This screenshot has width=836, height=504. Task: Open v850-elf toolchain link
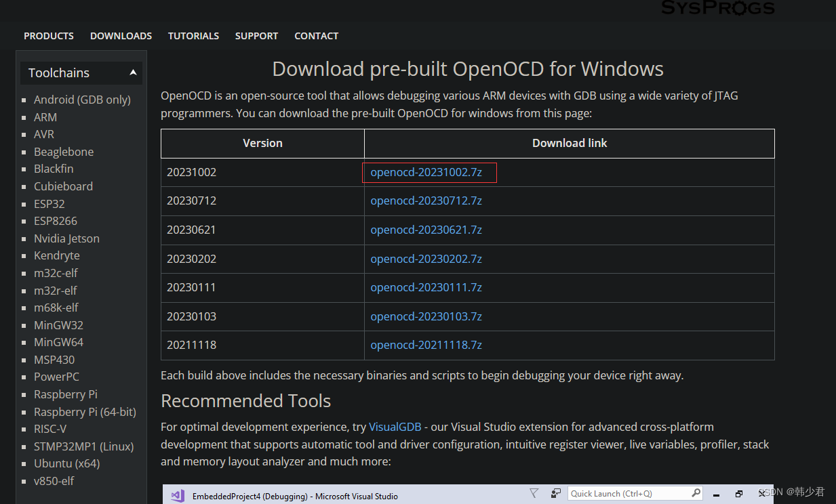pyautogui.click(x=54, y=481)
